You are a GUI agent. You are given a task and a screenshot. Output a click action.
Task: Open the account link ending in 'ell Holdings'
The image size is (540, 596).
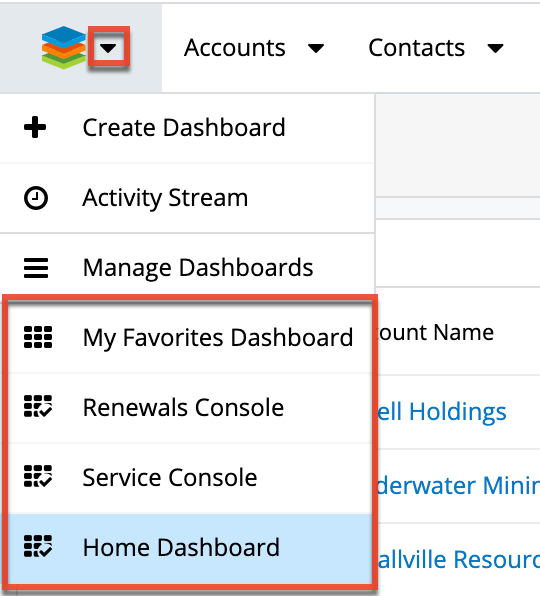442,412
